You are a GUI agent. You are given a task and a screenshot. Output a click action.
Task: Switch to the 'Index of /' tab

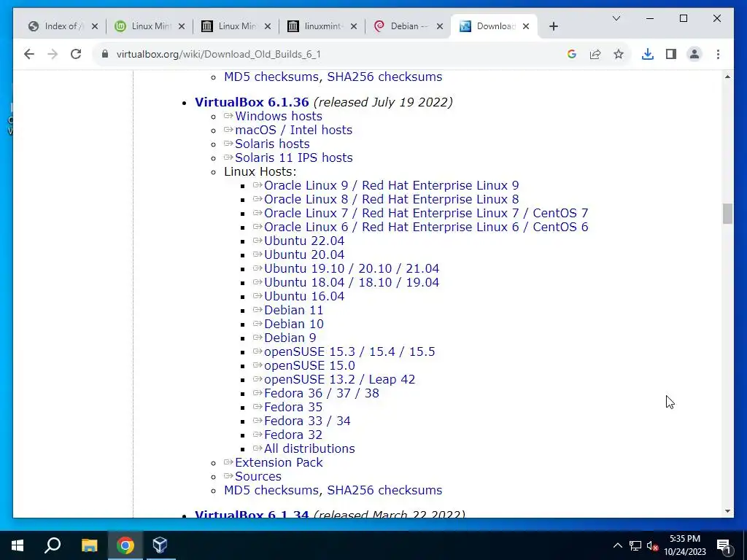pos(63,26)
